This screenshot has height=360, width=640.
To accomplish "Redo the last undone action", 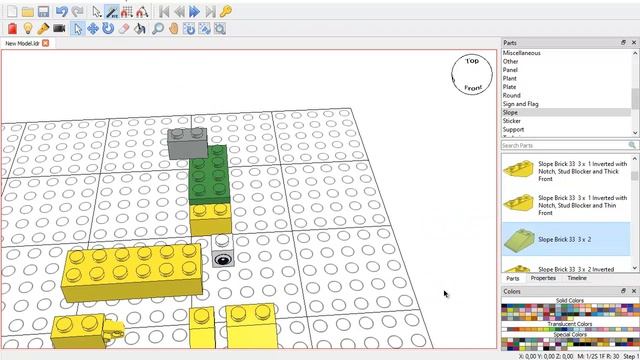I will pos(77,11).
